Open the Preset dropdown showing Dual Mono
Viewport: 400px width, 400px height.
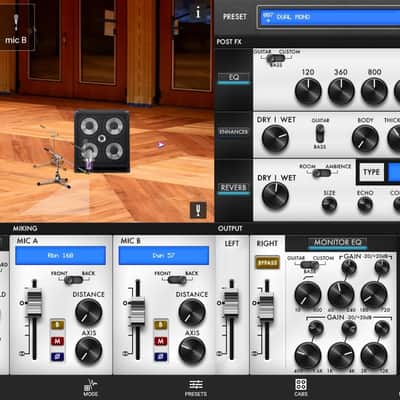tap(329, 17)
